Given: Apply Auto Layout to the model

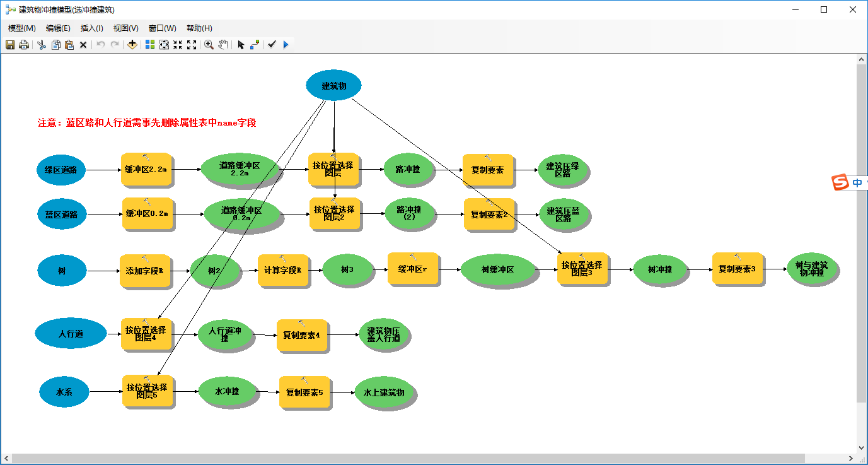Looking at the screenshot, I should (x=150, y=45).
